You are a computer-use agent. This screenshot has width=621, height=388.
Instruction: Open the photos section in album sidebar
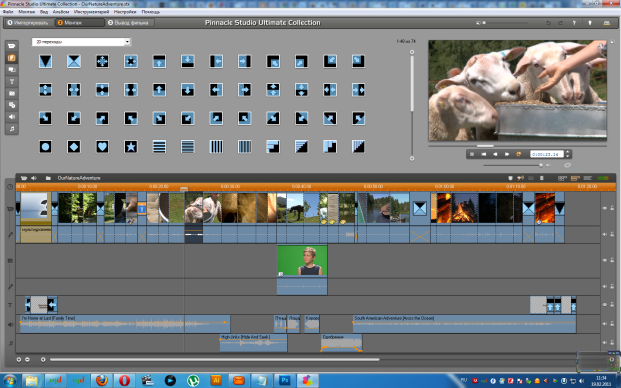(x=11, y=93)
